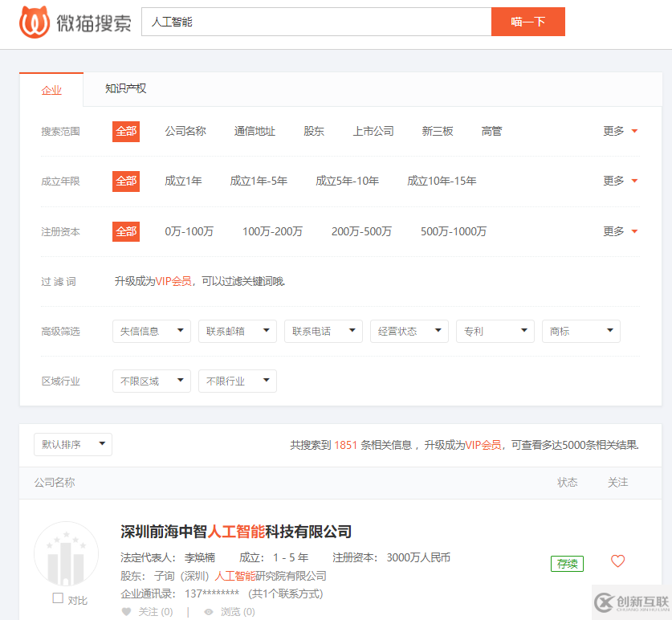The image size is (672, 620).
Task: Select 成立1年-5年 filter option
Action: click(259, 181)
